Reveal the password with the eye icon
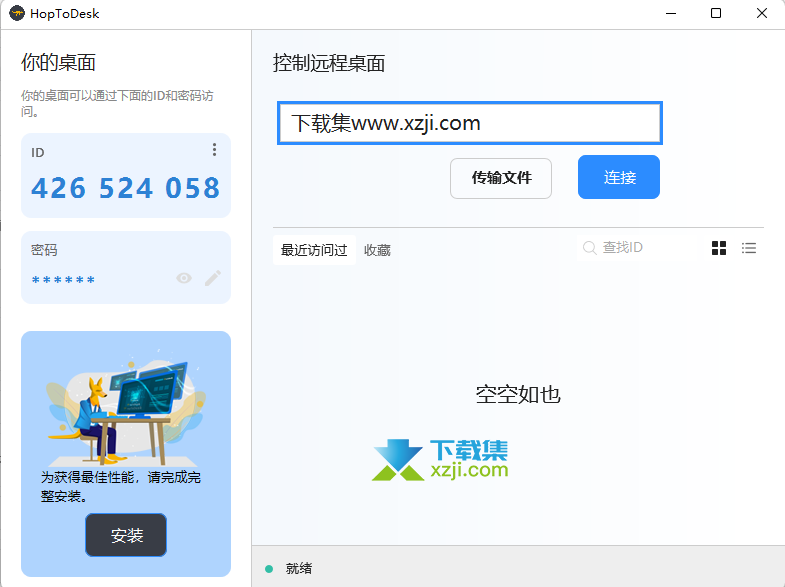Viewport: 785px width, 587px height. (x=184, y=278)
